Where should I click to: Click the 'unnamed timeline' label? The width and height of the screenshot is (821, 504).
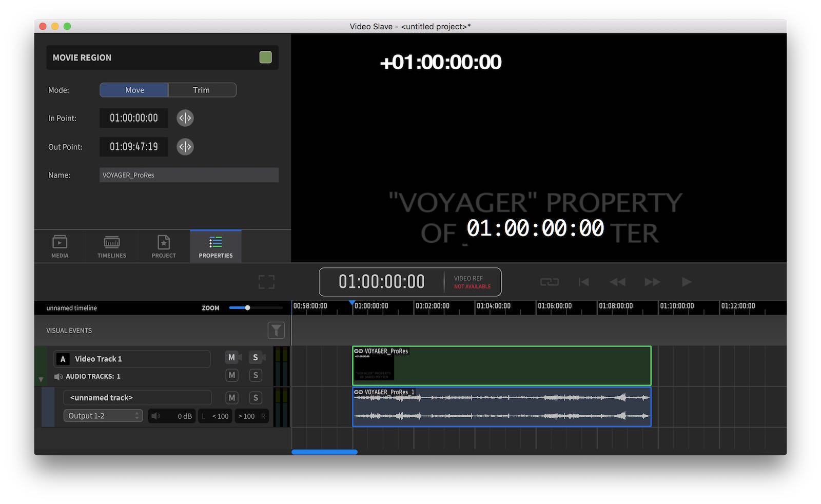tap(71, 308)
